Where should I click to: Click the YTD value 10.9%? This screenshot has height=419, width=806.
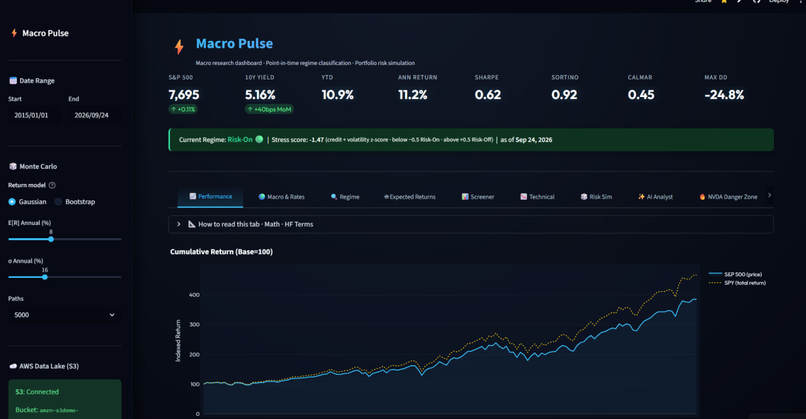(x=338, y=95)
